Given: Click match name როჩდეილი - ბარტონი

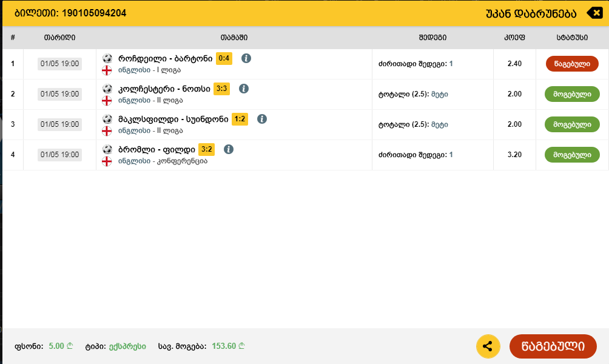Looking at the screenshot, I should click(x=165, y=59).
